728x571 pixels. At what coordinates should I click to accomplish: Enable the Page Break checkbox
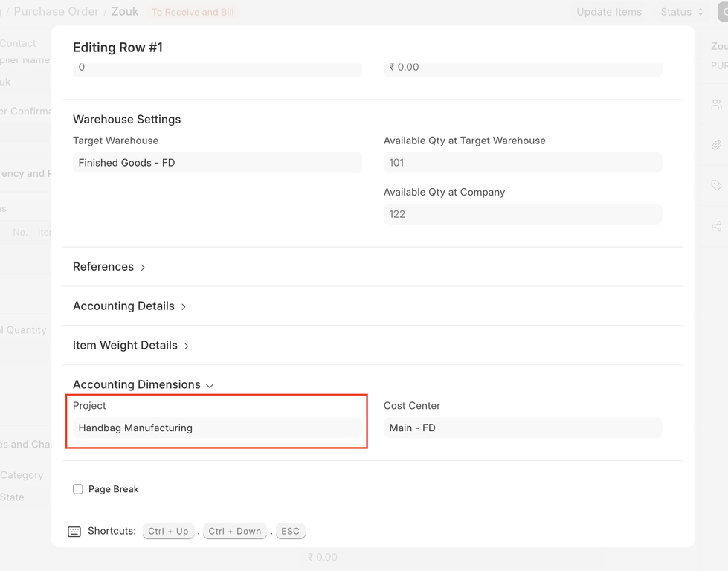78,489
